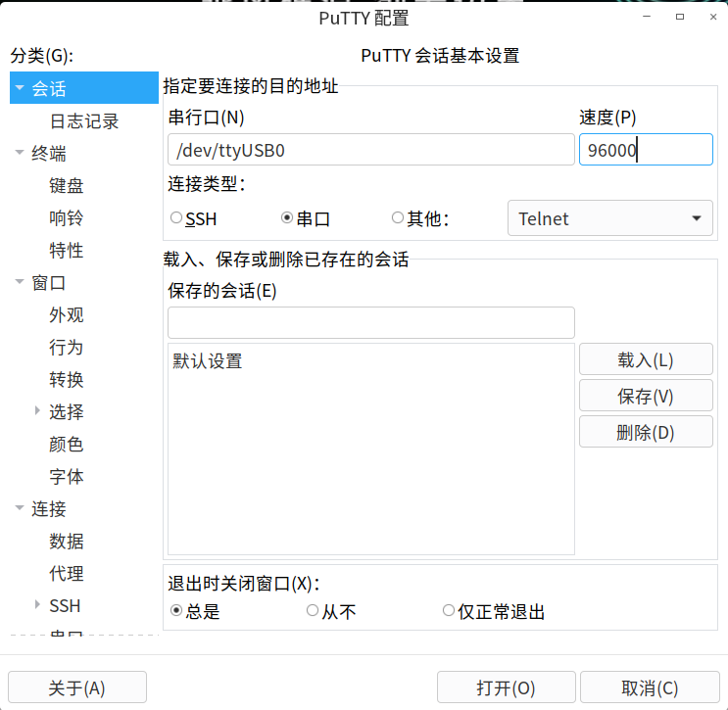
Task: Select 会话 in the category tree
Action: coord(84,88)
